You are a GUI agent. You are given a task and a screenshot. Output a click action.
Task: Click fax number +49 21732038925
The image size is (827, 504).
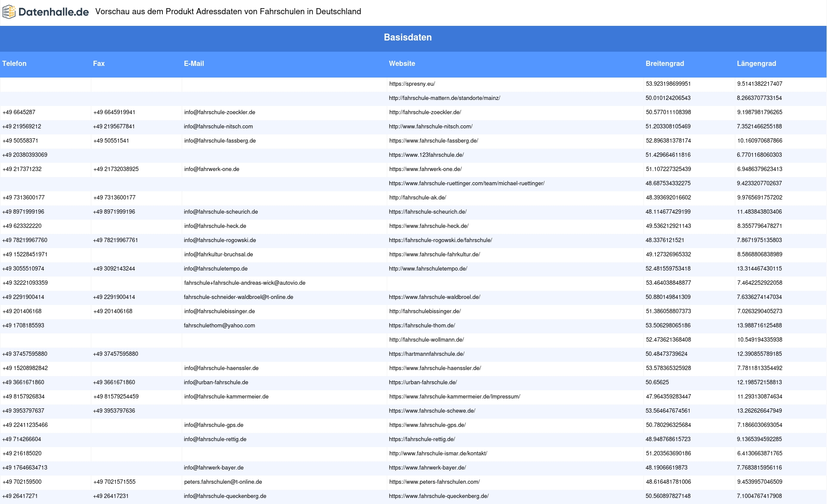[x=116, y=169]
